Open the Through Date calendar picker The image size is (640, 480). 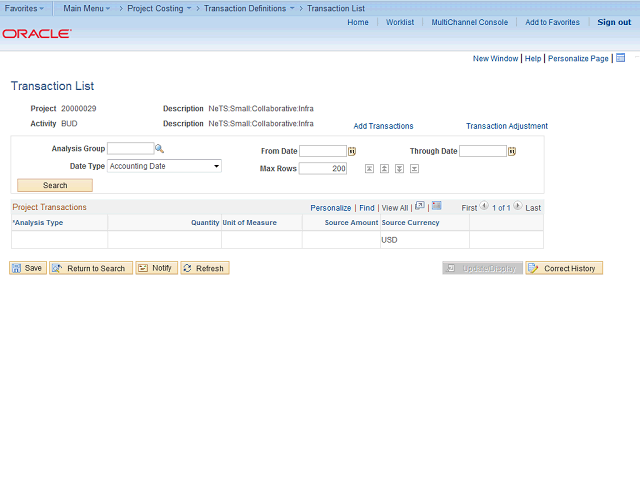click(512, 151)
